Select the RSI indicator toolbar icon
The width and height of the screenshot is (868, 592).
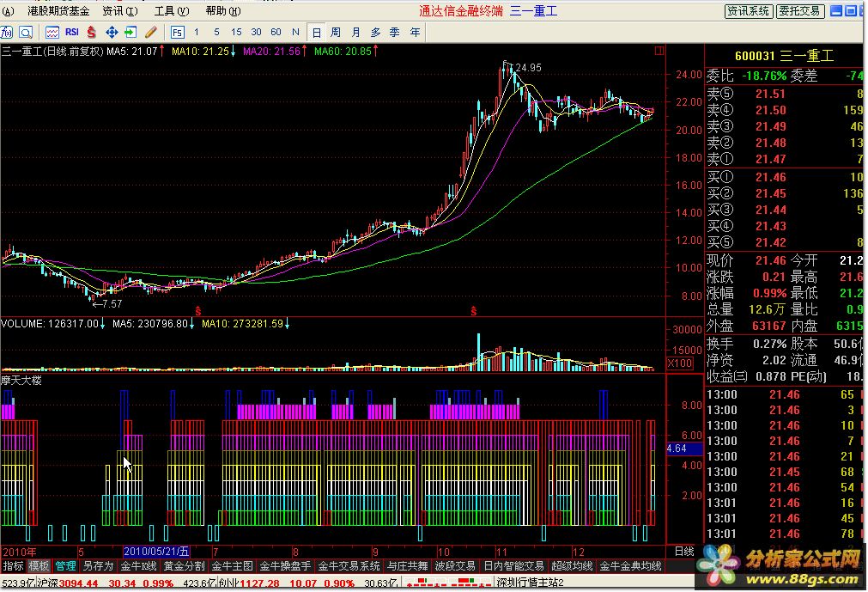click(72, 32)
